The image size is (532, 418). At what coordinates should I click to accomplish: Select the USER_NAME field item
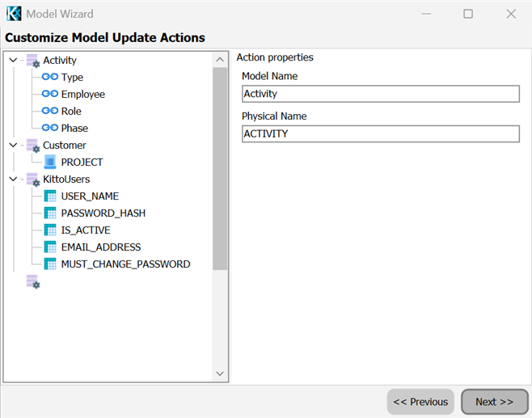pos(90,196)
